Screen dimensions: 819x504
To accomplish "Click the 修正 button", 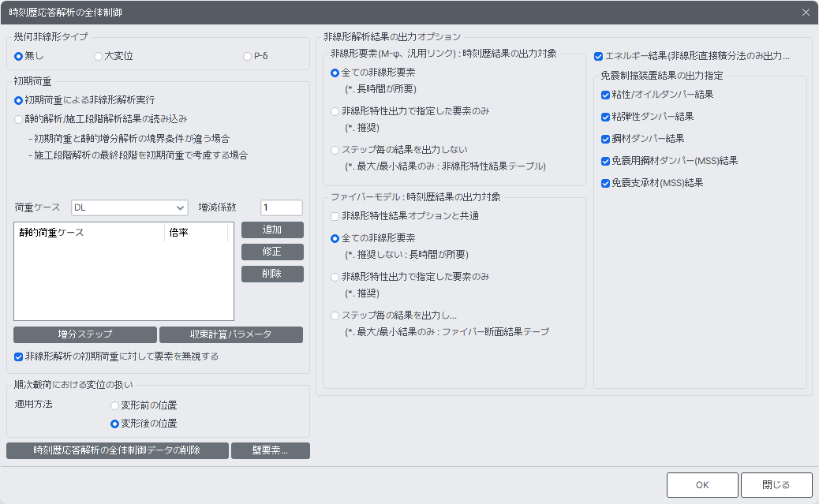I will click(x=272, y=252).
